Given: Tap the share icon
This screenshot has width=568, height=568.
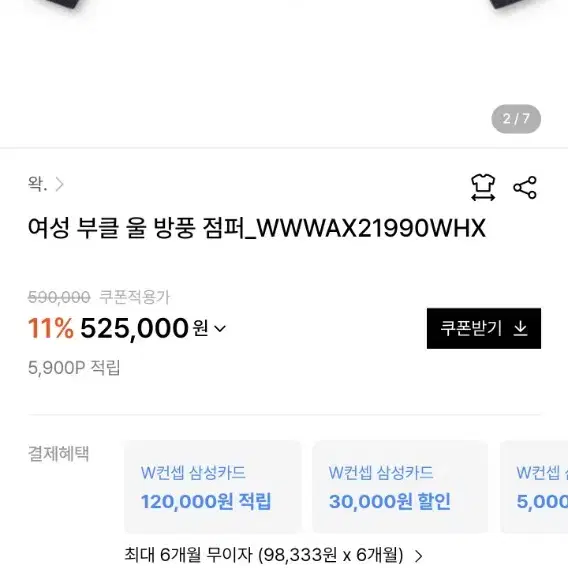Looking at the screenshot, I should click(525, 187).
